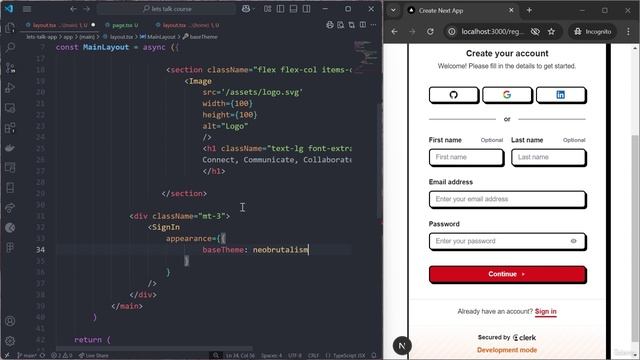Open Chrome tab search dropdown
The height and width of the screenshot is (360, 640).
tap(393, 11)
